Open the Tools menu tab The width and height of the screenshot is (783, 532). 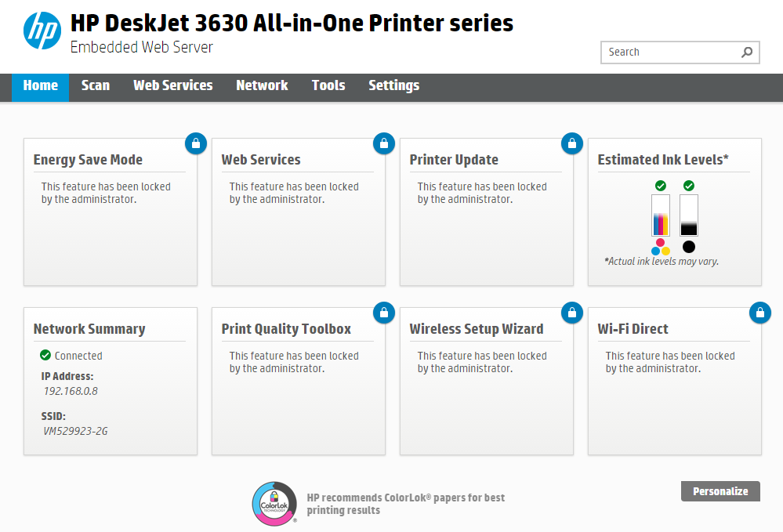(328, 86)
